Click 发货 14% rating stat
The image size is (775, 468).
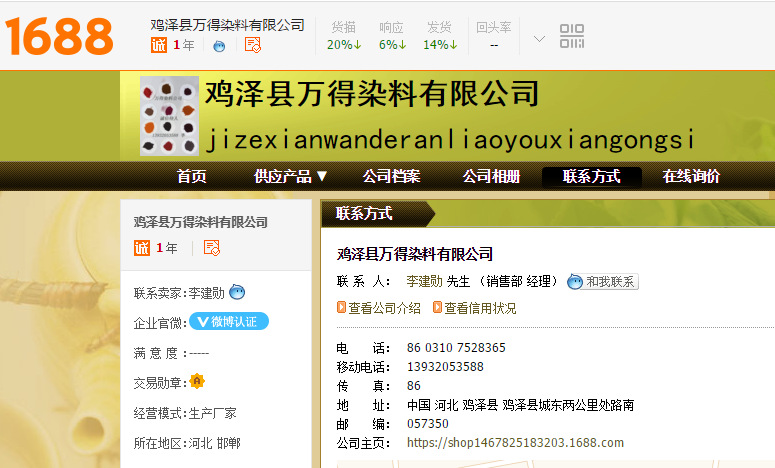click(440, 36)
